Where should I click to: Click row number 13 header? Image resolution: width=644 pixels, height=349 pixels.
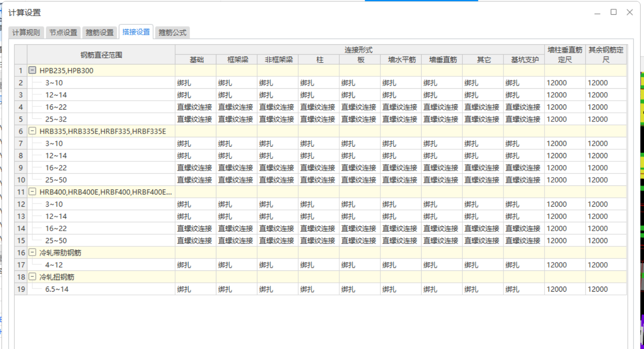pyautogui.click(x=21, y=216)
